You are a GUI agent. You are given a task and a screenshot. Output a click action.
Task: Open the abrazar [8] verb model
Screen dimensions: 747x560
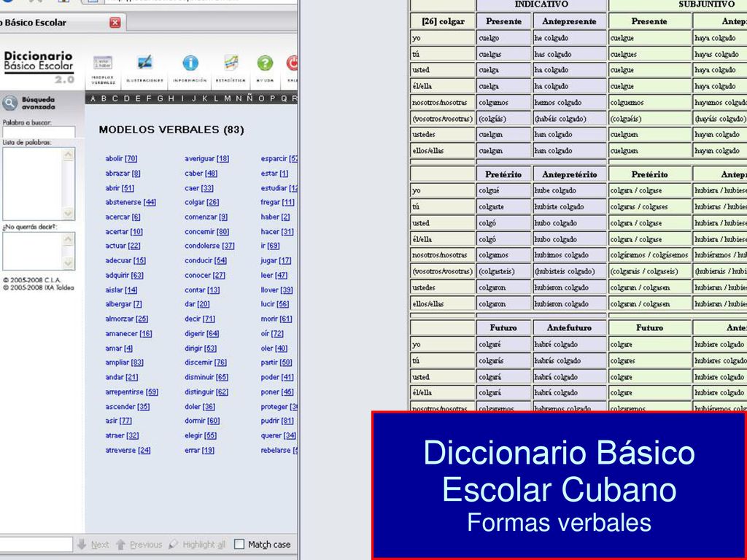(x=123, y=174)
